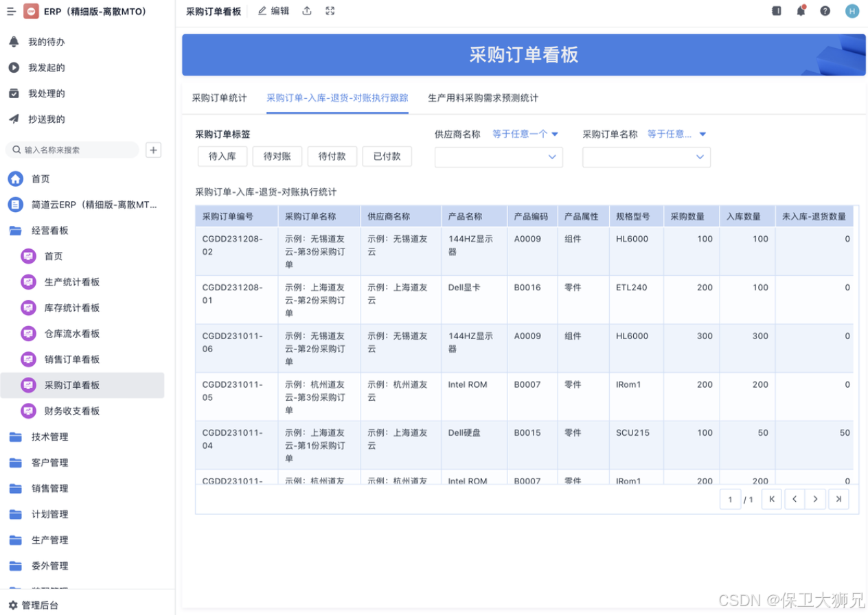Select 采购订单看板 in sidebar
The height and width of the screenshot is (615, 868).
pos(82,385)
